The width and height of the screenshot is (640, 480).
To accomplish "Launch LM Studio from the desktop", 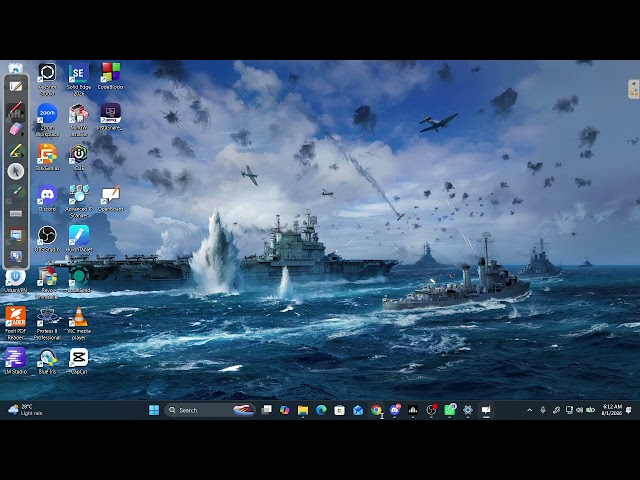I will click(16, 361).
